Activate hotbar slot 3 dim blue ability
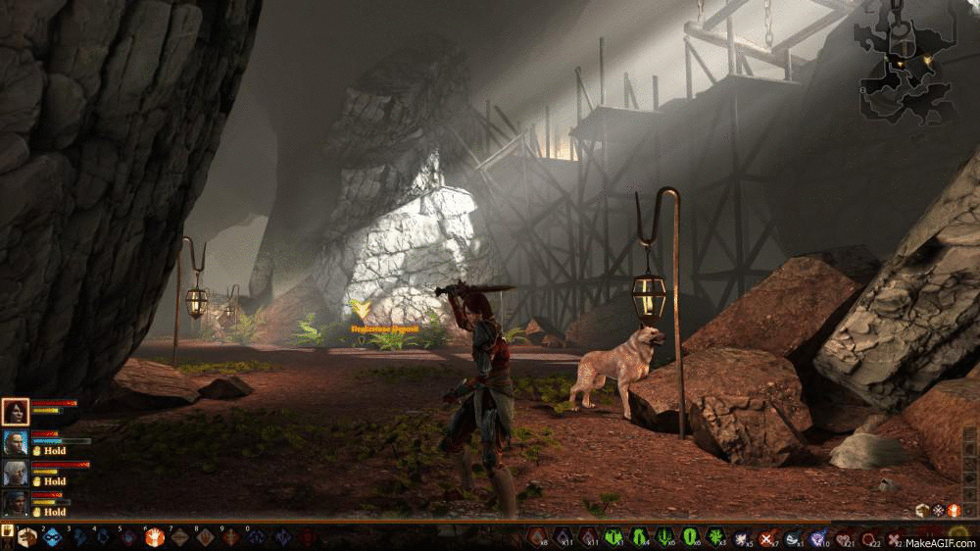The height and width of the screenshot is (551, 980). click(x=78, y=537)
